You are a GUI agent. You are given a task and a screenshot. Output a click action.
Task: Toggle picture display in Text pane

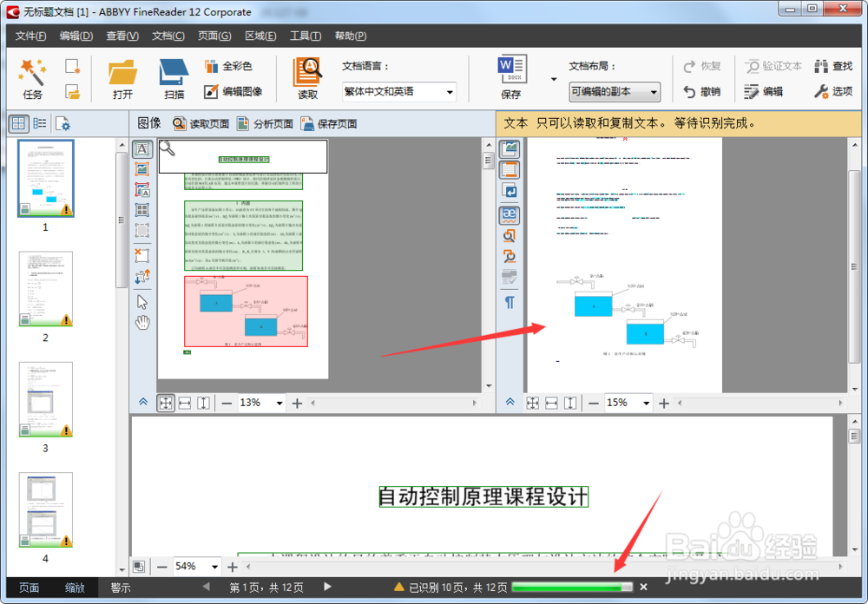(x=510, y=149)
